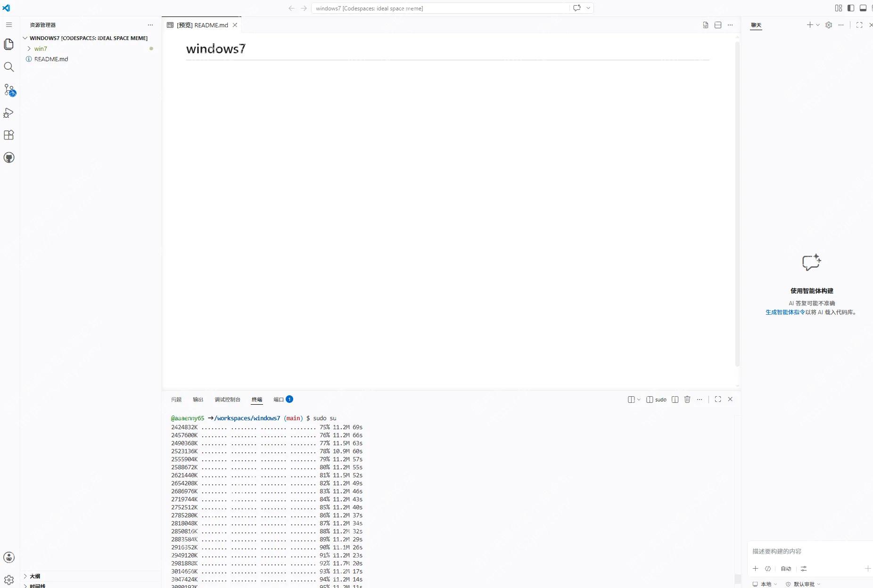Open the chat tools configuration sliders icon
Viewport: 873px width, 588px height.
pyautogui.click(x=804, y=569)
